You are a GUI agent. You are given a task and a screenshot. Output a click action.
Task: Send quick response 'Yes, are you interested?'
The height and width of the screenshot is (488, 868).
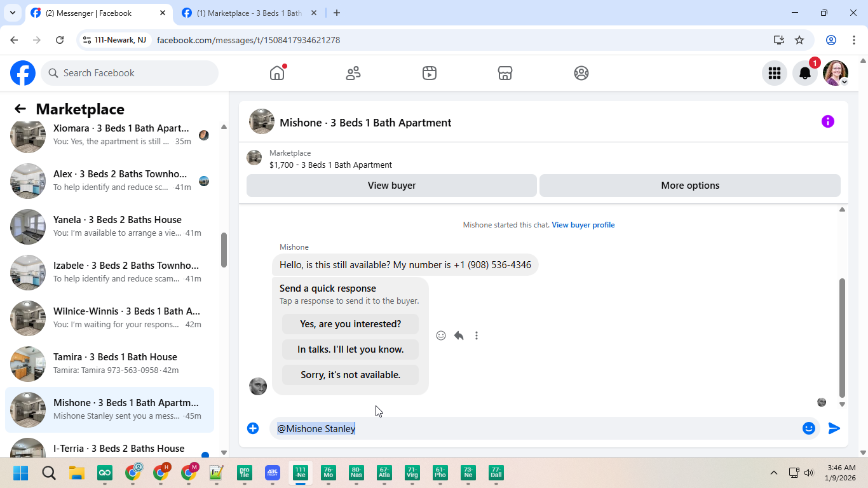(351, 324)
